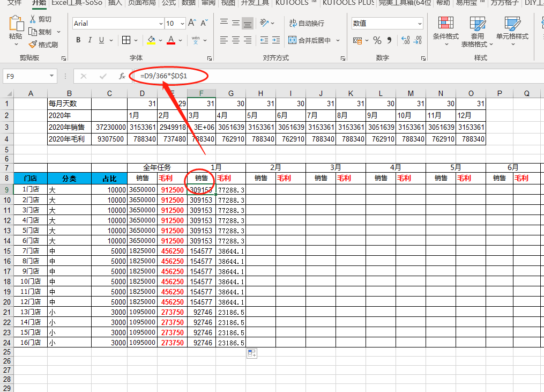Click Merge and Center (合并后居中)
This screenshot has height=392, width=544.
coord(309,40)
